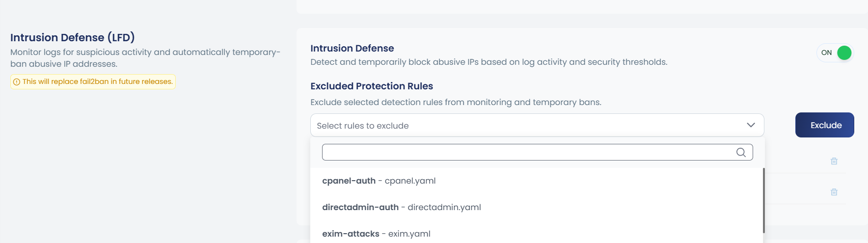Click the dropdown list scrollbar

point(764,200)
